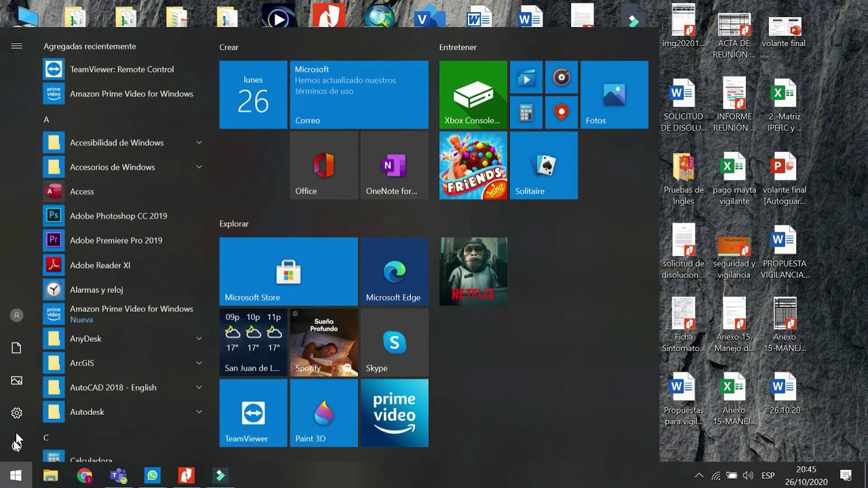Select the seguridad y vigilancia desktop file

734,256
